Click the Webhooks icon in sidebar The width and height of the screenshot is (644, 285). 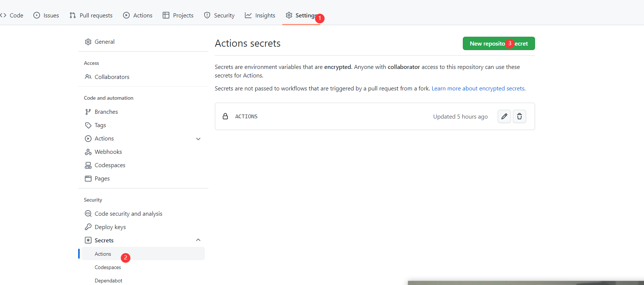tap(88, 152)
